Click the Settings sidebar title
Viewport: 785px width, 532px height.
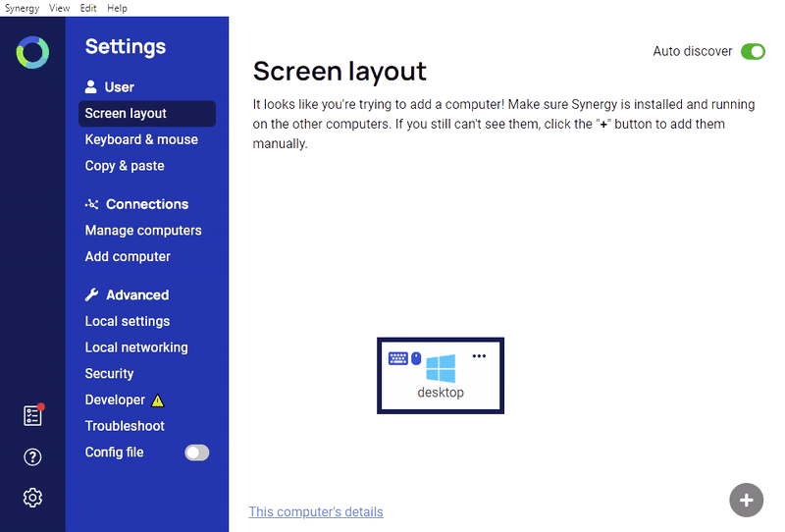(126, 46)
